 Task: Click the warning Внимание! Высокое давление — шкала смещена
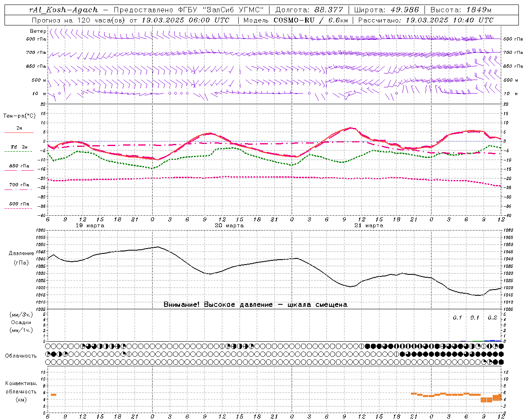[x=256, y=305]
